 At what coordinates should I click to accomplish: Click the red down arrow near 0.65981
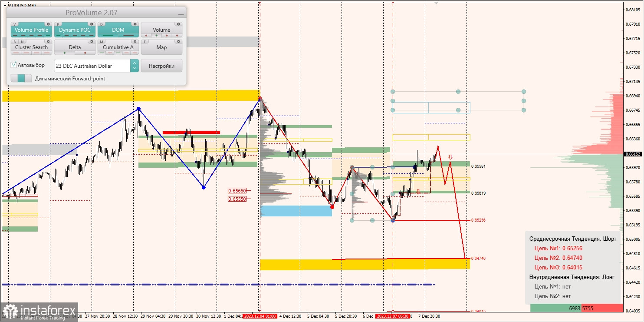450,157
